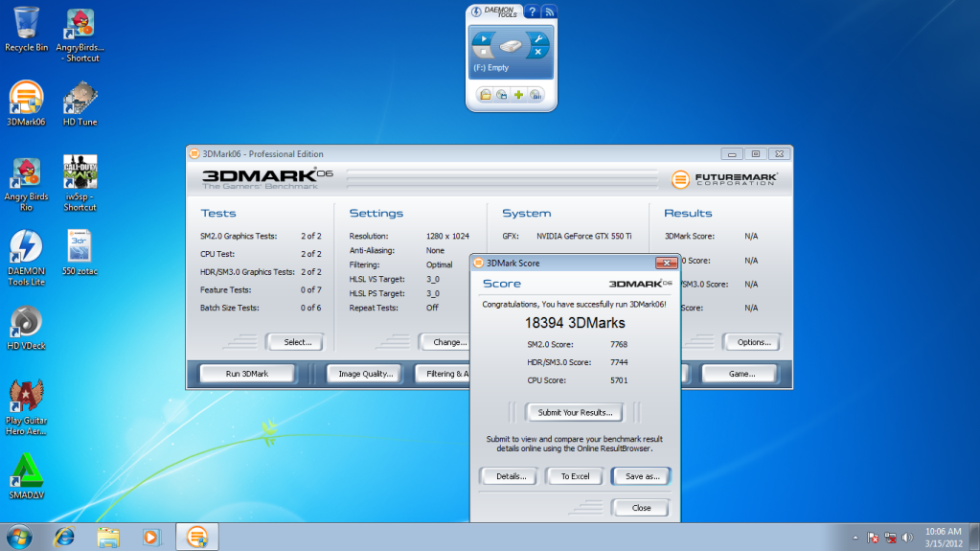This screenshot has height=551, width=980.
Task: Click Submit Your Results... button
Action: click(x=575, y=412)
